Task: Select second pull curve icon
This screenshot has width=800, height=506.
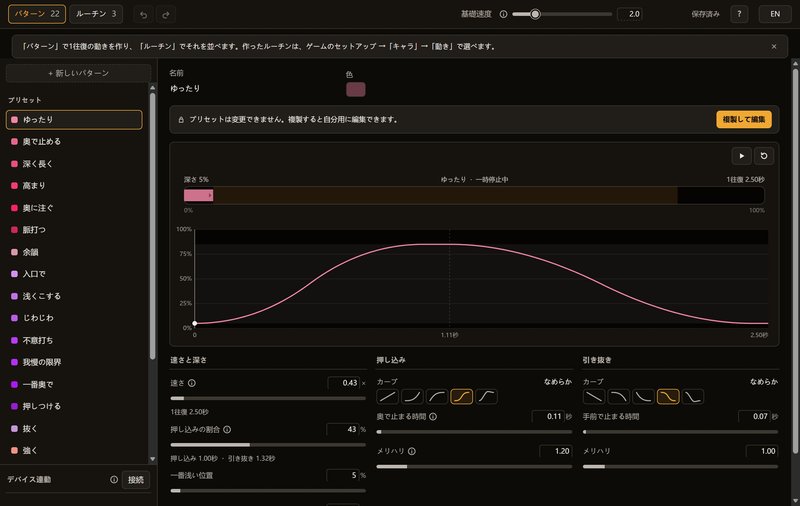Action: click(x=618, y=396)
